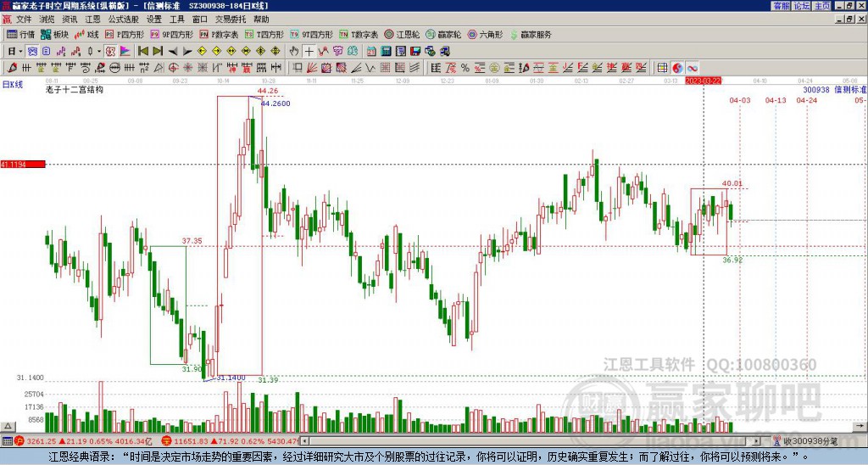The width and height of the screenshot is (868, 465).
Task: Click the 300938 信测标准 stock name label
Action: (x=834, y=90)
